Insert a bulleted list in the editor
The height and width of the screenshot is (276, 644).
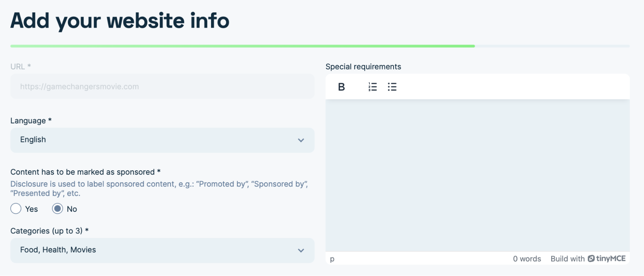[x=392, y=87]
